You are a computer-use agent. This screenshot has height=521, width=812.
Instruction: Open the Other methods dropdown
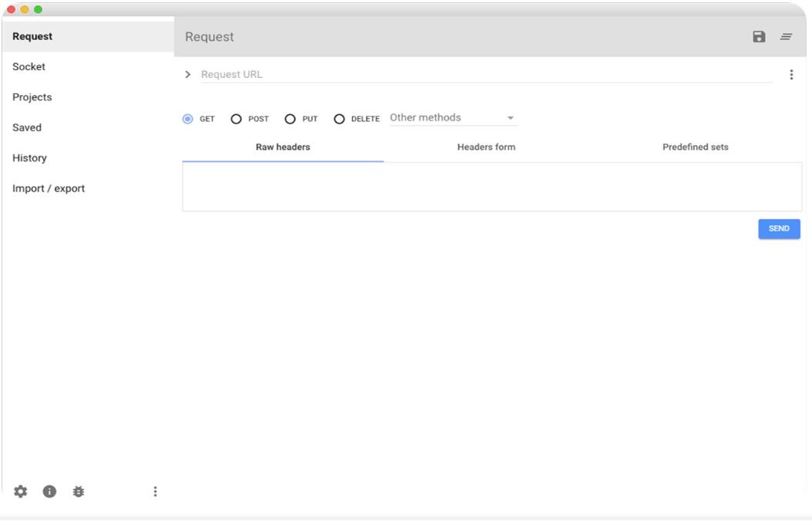click(x=453, y=118)
